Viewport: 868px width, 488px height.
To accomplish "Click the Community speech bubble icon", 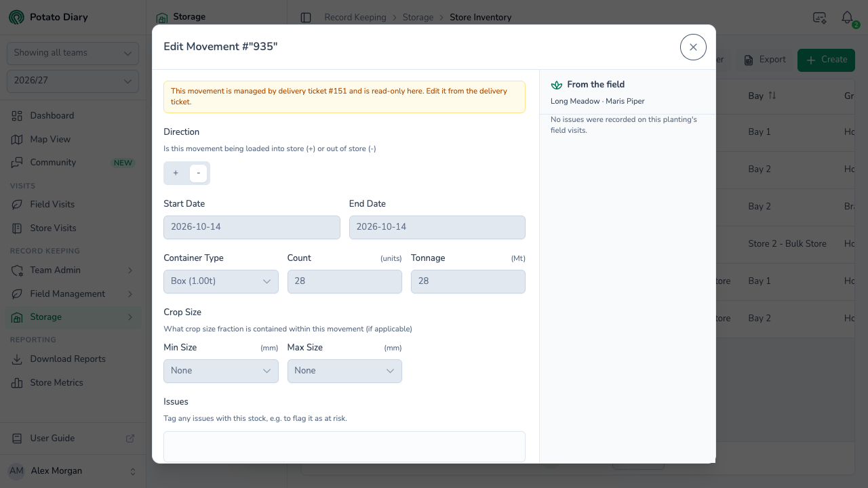I will [x=17, y=163].
